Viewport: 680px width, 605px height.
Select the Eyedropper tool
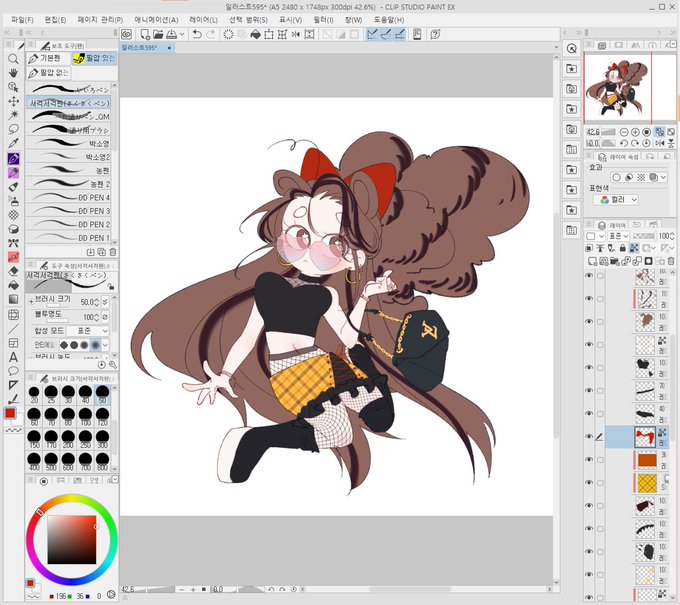click(13, 143)
